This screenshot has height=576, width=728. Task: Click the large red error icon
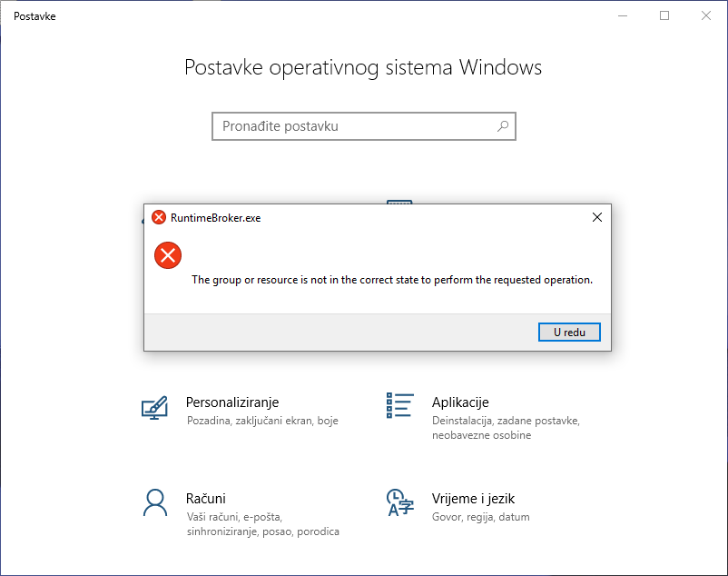pyautogui.click(x=168, y=255)
